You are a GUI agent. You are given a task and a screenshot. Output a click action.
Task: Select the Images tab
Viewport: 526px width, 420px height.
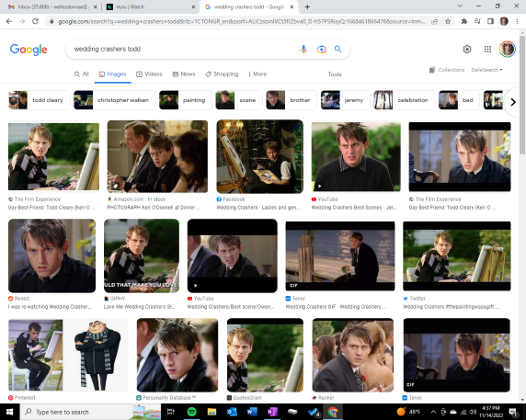113,74
